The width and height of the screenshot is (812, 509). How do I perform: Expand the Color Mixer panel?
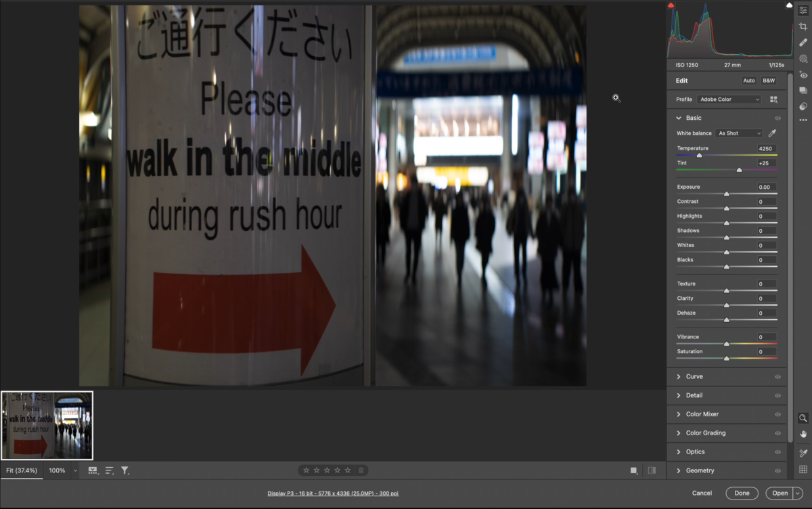point(679,414)
